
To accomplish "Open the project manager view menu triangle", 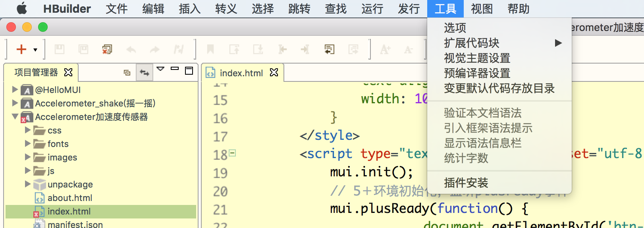I will click(160, 69).
